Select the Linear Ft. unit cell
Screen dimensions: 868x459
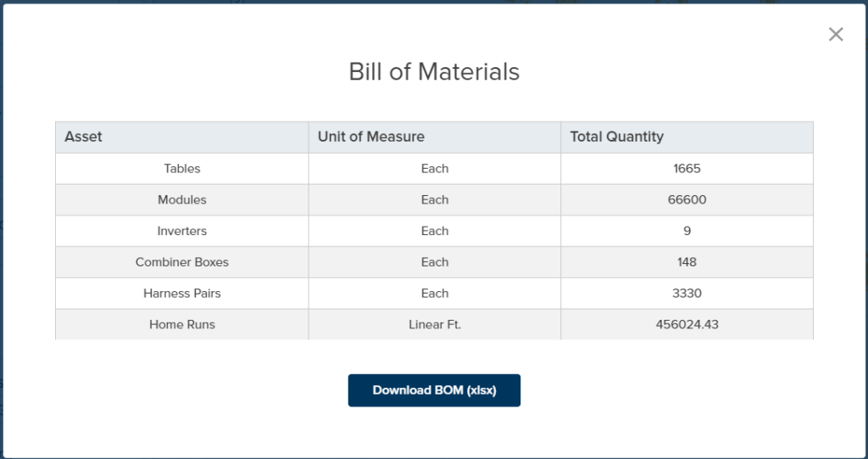coord(435,324)
